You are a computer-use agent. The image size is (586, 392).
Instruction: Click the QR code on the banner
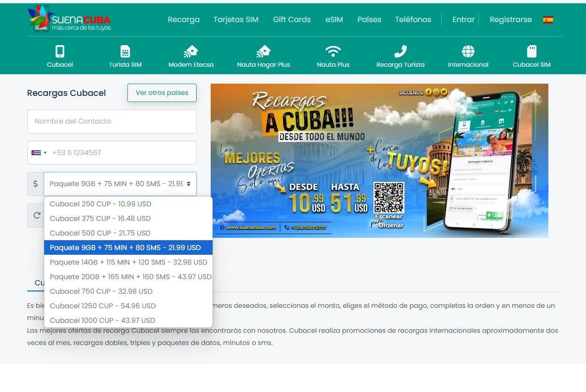[388, 198]
